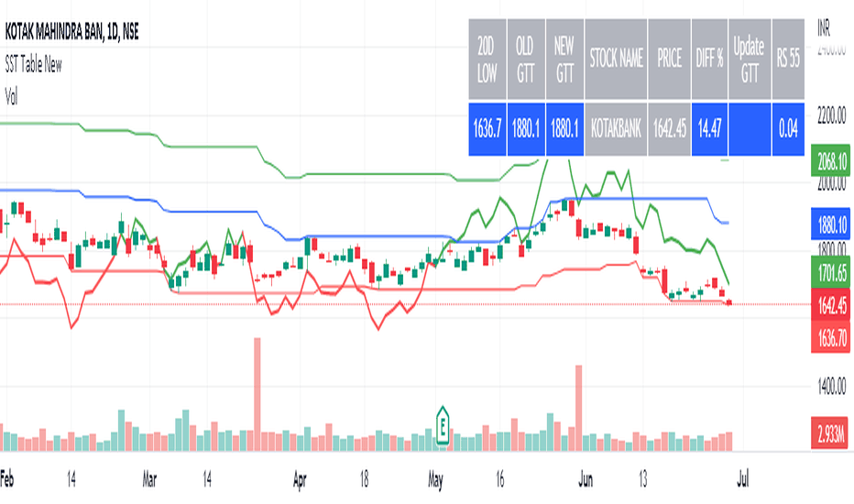854x504 pixels.
Task: Click the 20D LOW table header
Action: click(x=487, y=59)
